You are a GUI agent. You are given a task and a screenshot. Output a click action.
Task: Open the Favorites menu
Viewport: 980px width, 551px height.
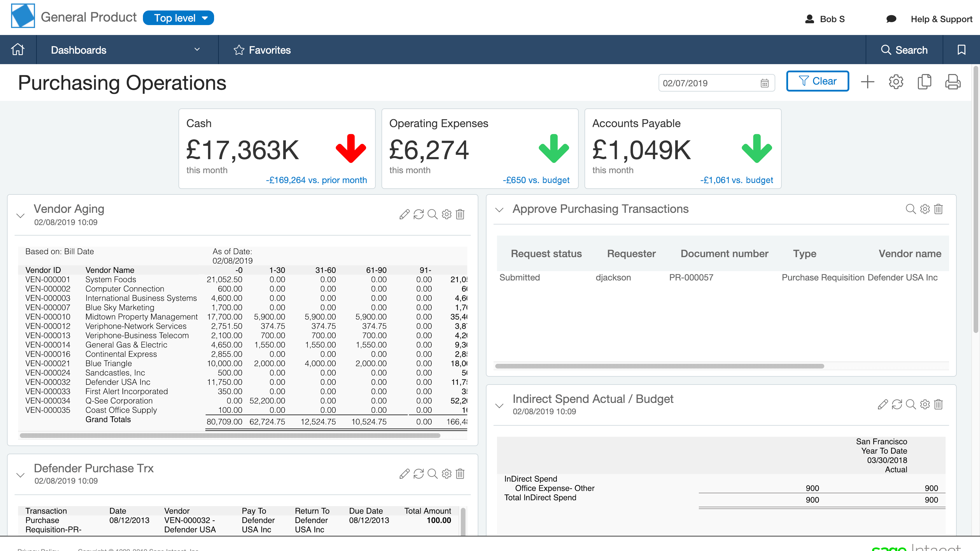click(262, 50)
